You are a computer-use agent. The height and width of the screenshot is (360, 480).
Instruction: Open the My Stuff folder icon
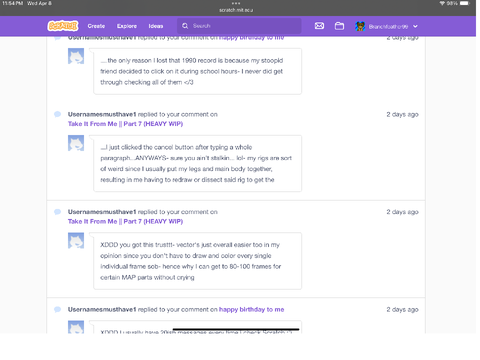[339, 26]
